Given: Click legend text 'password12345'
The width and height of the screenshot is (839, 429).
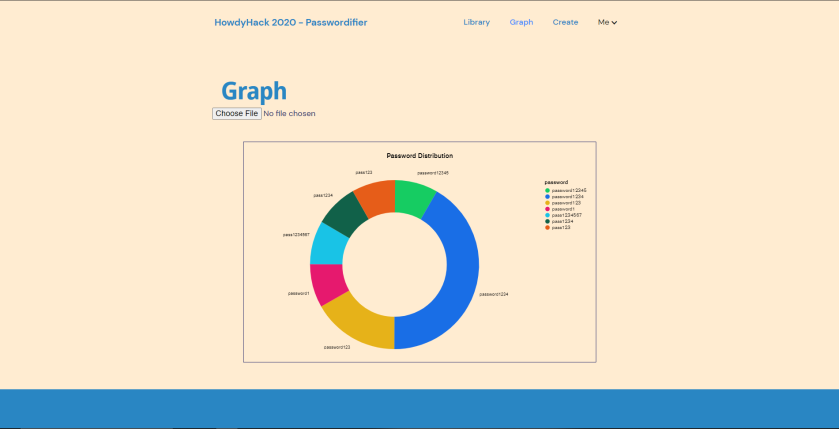Looking at the screenshot, I should [569, 190].
